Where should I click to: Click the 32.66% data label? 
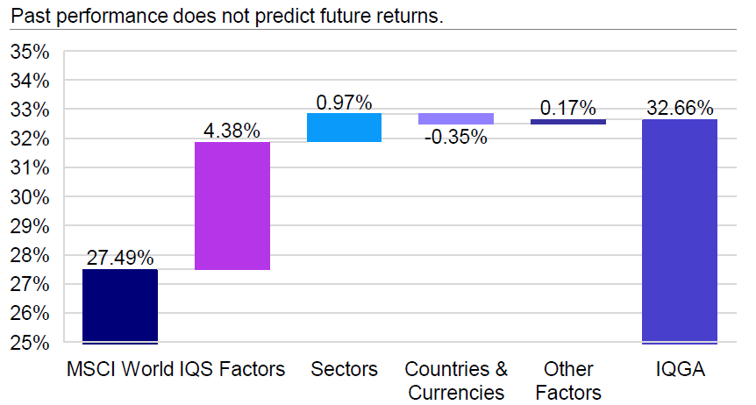[x=680, y=108]
